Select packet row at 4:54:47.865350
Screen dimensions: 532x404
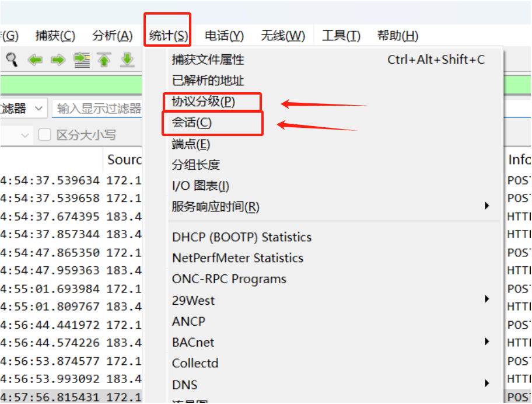click(71, 253)
